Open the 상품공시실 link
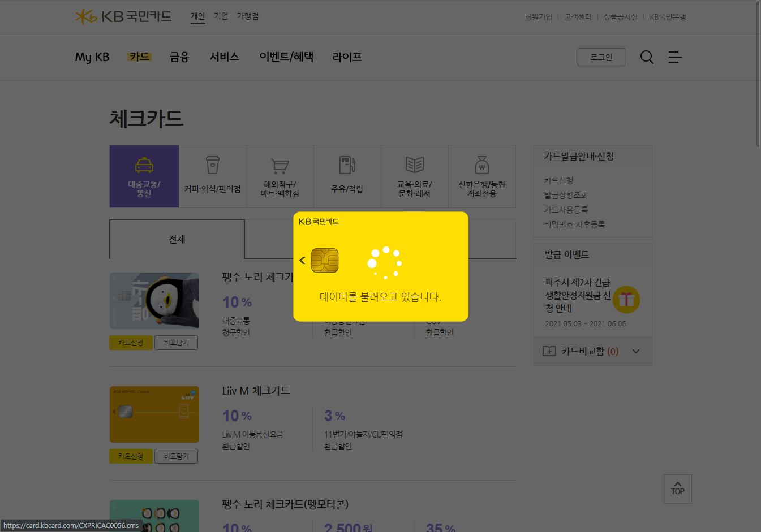This screenshot has width=761, height=532. 621,17
